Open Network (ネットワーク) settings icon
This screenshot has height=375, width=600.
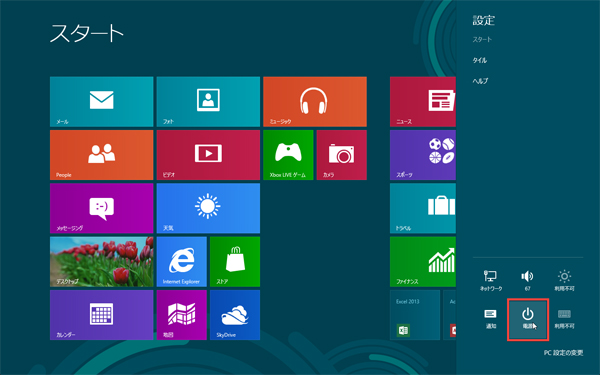pos(491,280)
